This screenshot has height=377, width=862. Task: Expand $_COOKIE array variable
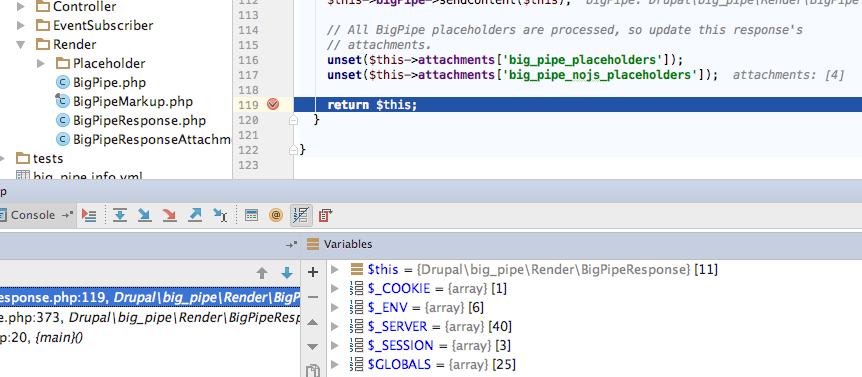[x=334, y=289]
